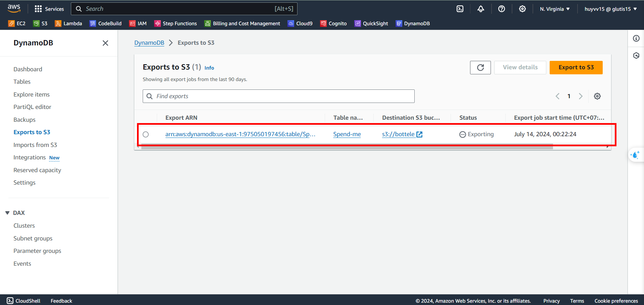The image size is (644, 305).
Task: Open Privacy link in footer
Action: [551, 301]
